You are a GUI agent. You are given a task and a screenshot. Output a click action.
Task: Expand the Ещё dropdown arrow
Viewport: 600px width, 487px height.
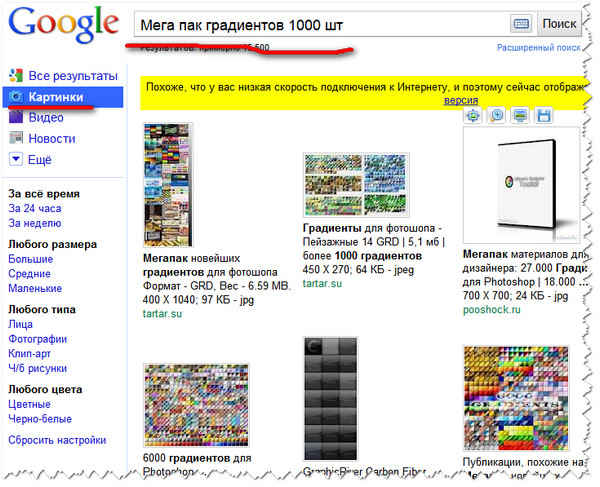tap(16, 159)
